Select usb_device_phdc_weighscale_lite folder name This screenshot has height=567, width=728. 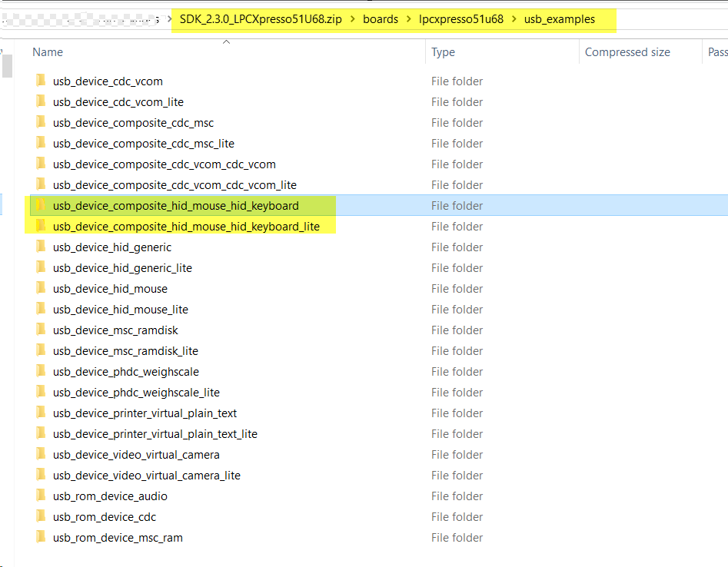click(136, 393)
